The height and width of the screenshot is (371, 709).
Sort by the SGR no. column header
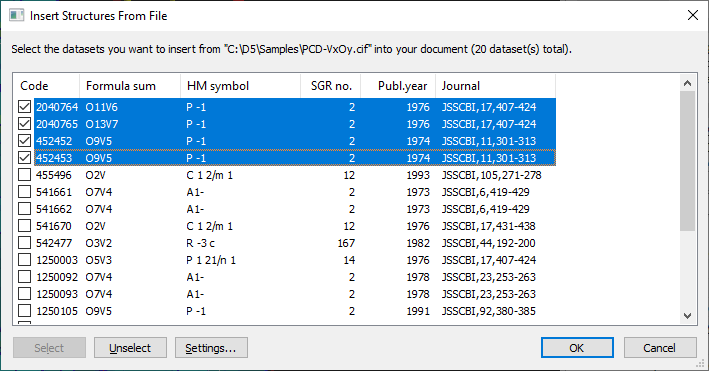coord(331,86)
